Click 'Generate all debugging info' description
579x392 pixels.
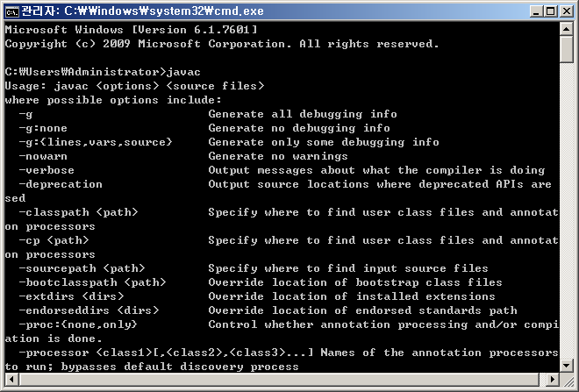303,114
